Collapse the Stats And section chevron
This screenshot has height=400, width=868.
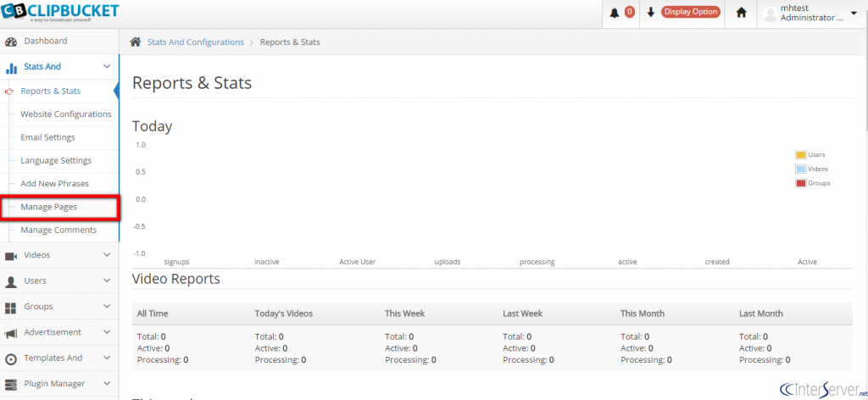[x=108, y=67]
